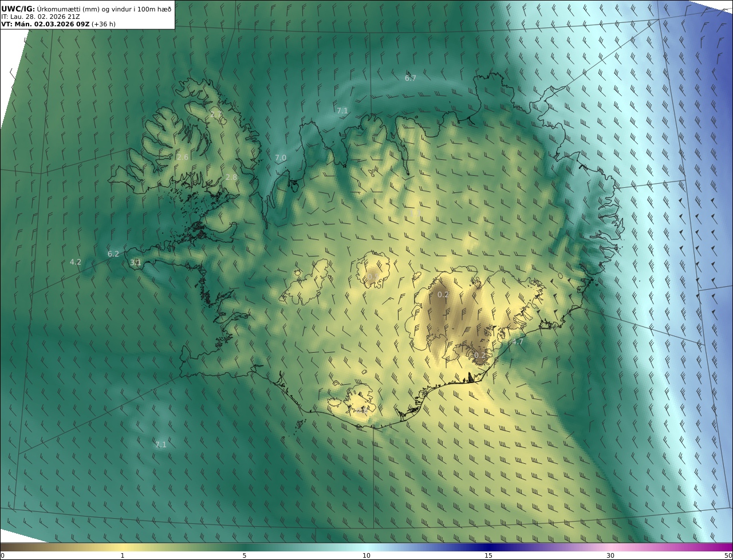Click the valid time 'VT: Mán. 02.03.2026 09Z'
733x560 pixels.
tap(45, 25)
